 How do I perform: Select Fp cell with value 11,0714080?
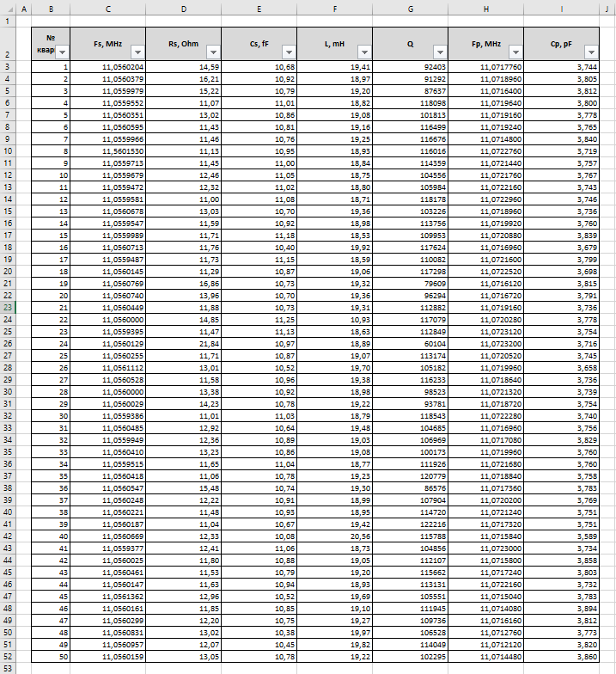point(486,609)
